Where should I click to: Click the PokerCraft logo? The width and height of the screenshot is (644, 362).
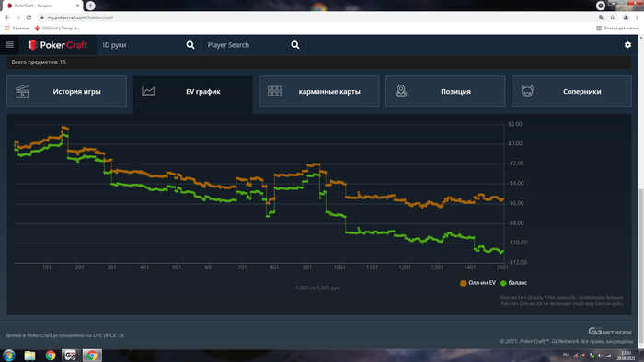point(57,45)
